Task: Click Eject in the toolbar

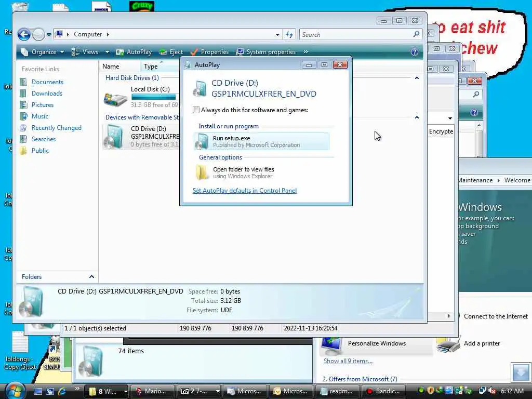Action: coord(171,52)
